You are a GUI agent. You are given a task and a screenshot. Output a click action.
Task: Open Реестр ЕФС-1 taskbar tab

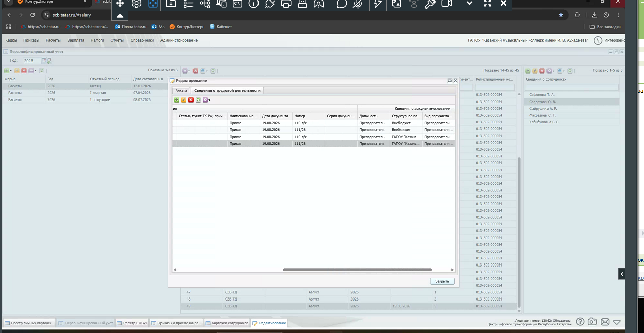click(x=132, y=323)
